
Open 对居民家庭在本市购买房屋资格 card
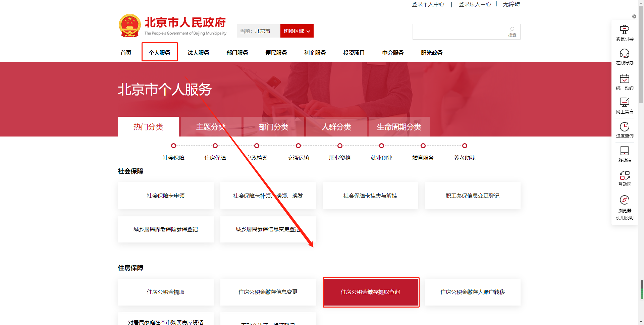166,319
